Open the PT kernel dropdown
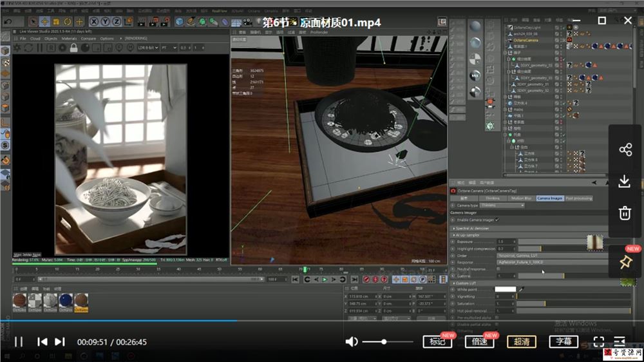644x362 pixels. 169,48
